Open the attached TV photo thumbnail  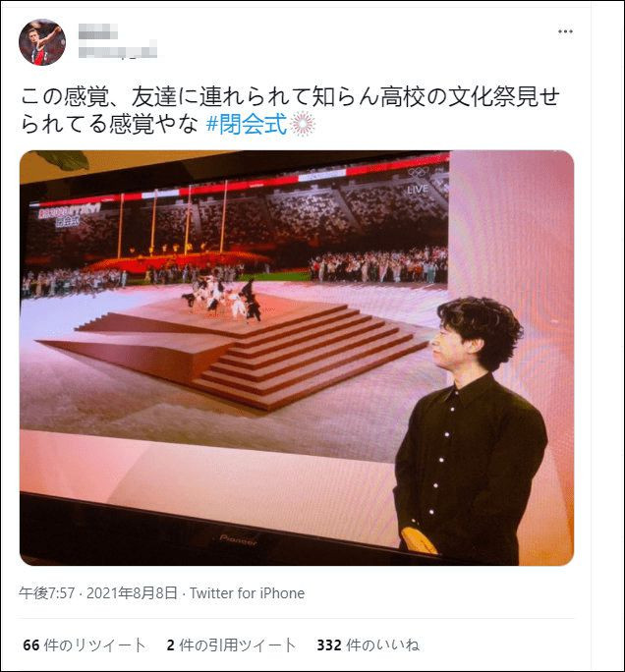pyautogui.click(x=297, y=358)
